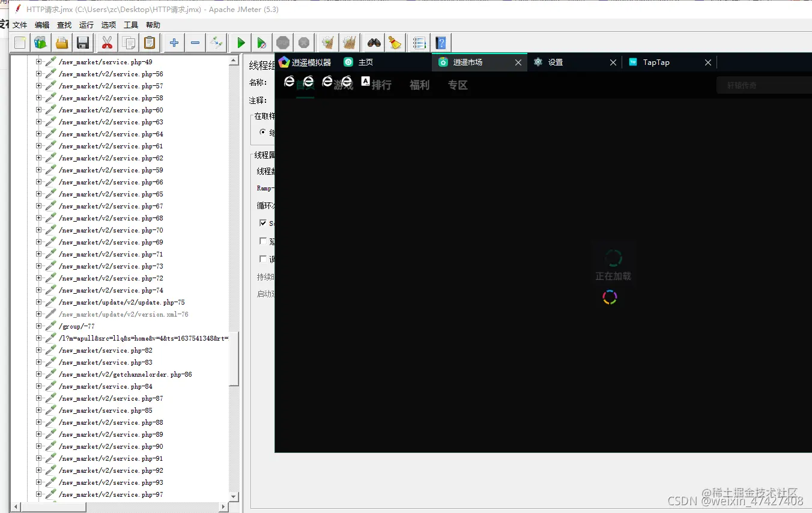Open the 选项 menu
This screenshot has width=812, height=513.
(109, 25)
